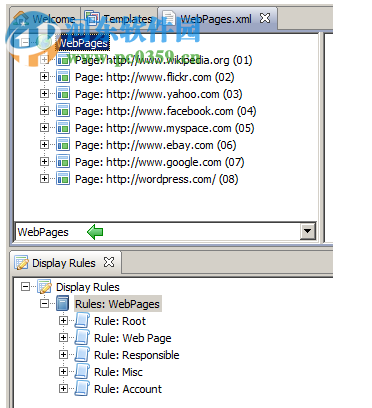Click the Templates tab icon
The height and width of the screenshot is (408, 372).
pyautogui.click(x=92, y=18)
